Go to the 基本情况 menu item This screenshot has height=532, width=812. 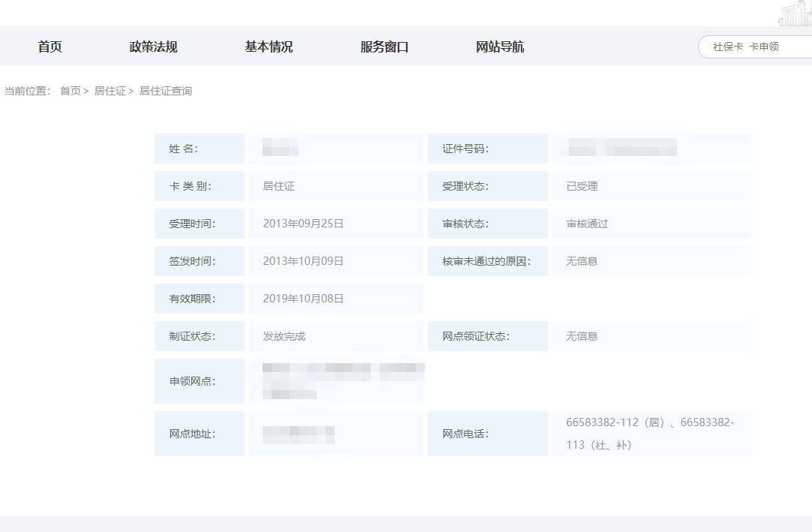(x=269, y=47)
